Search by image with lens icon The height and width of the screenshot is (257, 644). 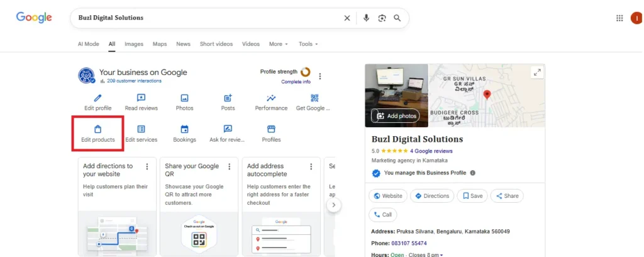click(x=382, y=18)
